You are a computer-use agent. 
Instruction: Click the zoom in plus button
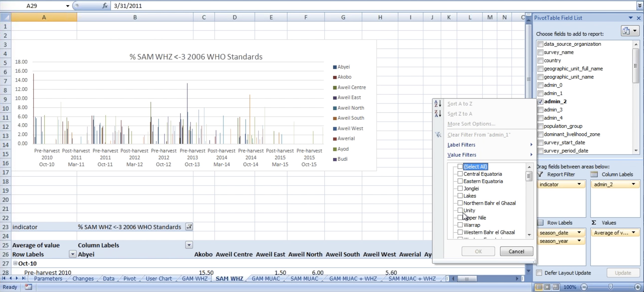[x=637, y=287]
